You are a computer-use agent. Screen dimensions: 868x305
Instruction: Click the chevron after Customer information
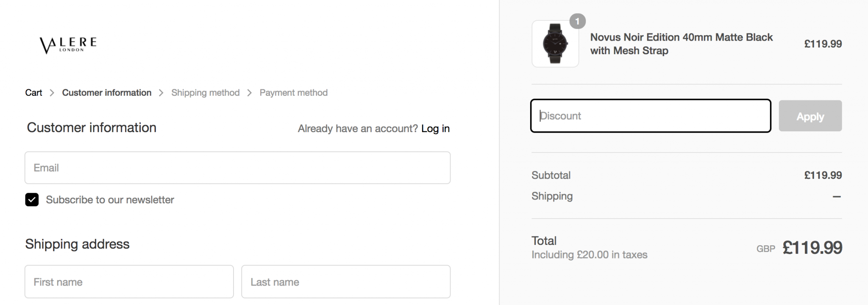coord(161,93)
